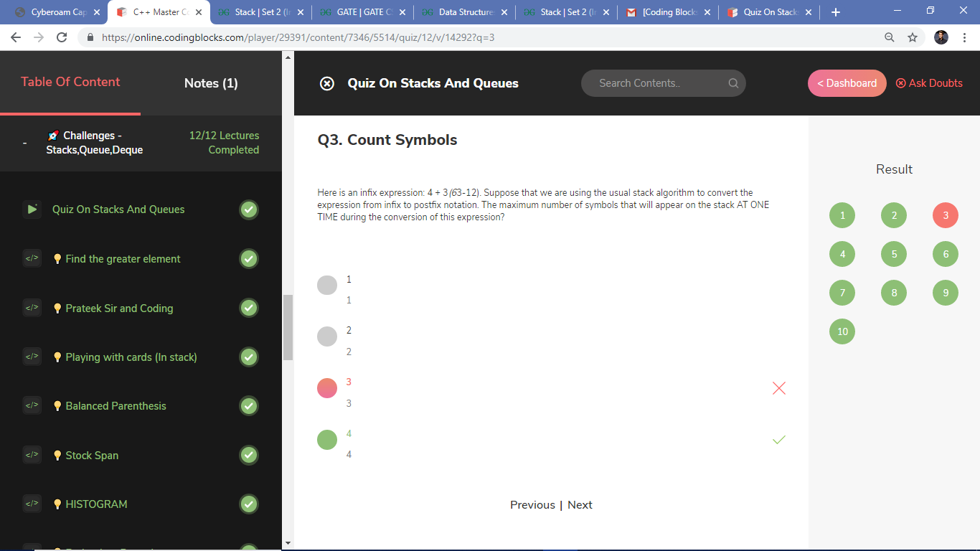Screen dimensions: 980x551
Task: Switch to the Table Of Content tab
Action: coord(70,82)
